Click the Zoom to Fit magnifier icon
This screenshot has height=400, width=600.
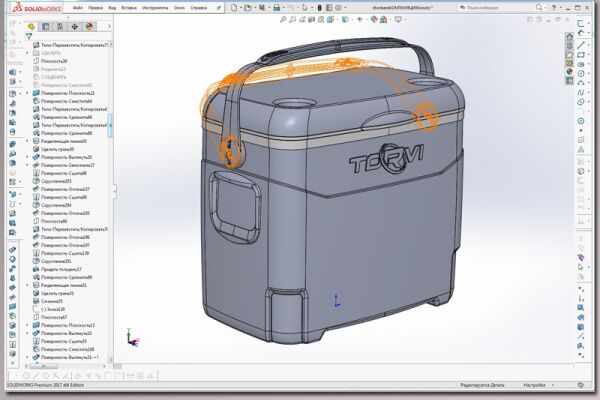tap(283, 19)
